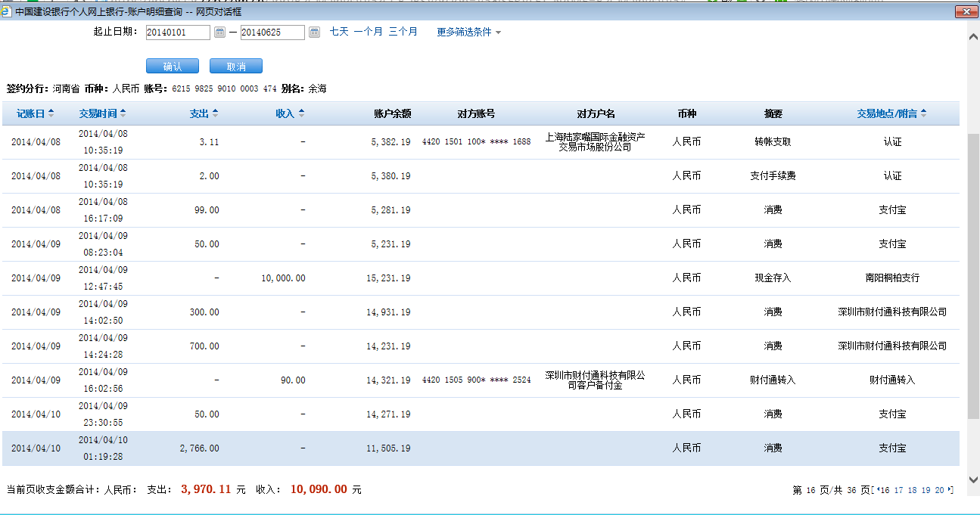Sort by 交易地点/附言 column
The width and height of the screenshot is (980, 515).
pyautogui.click(x=891, y=113)
